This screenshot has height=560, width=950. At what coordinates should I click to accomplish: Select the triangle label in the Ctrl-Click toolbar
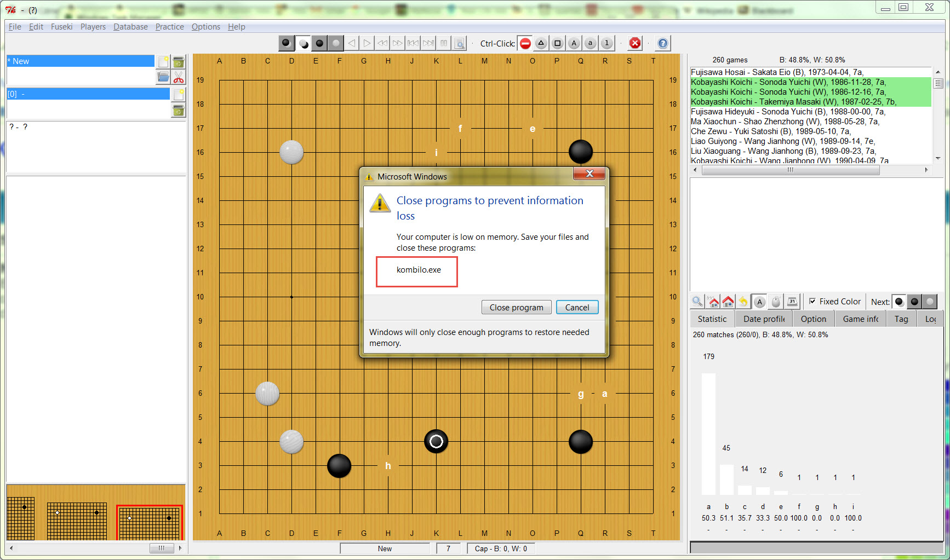pos(541,43)
